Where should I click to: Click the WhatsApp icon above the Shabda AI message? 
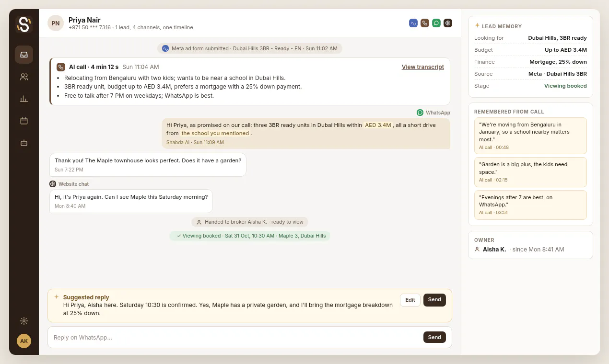420,113
